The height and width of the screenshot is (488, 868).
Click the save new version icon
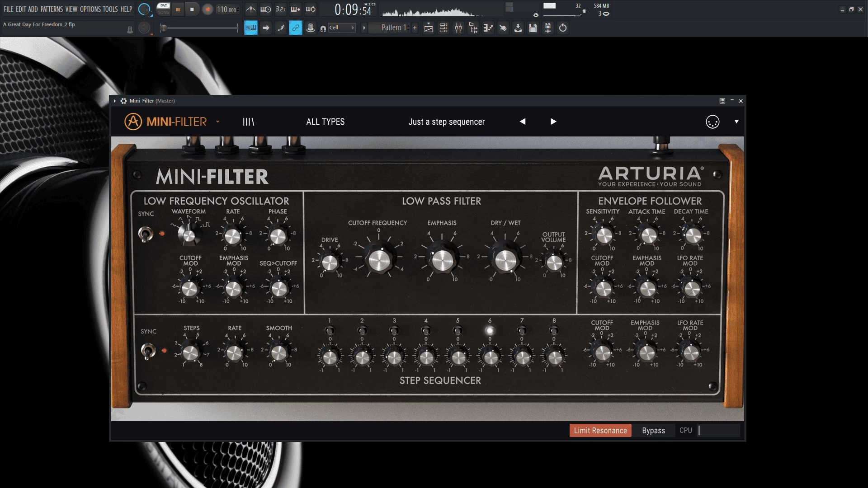[x=548, y=28]
